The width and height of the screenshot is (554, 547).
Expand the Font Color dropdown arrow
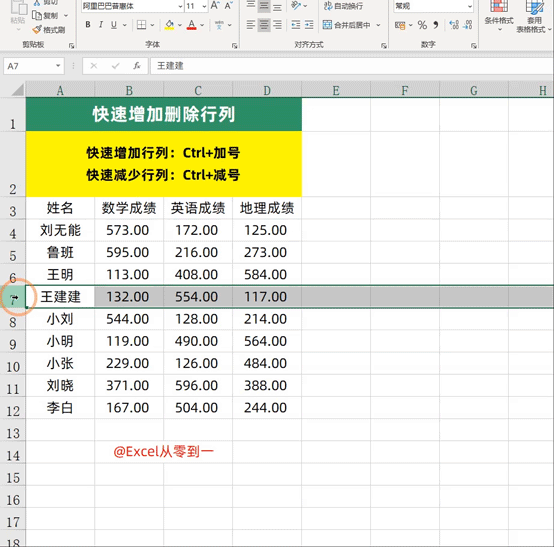click(202, 25)
